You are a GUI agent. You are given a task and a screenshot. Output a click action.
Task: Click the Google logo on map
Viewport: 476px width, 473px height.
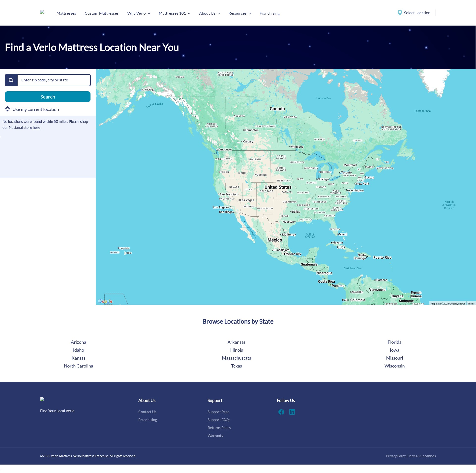(x=105, y=301)
